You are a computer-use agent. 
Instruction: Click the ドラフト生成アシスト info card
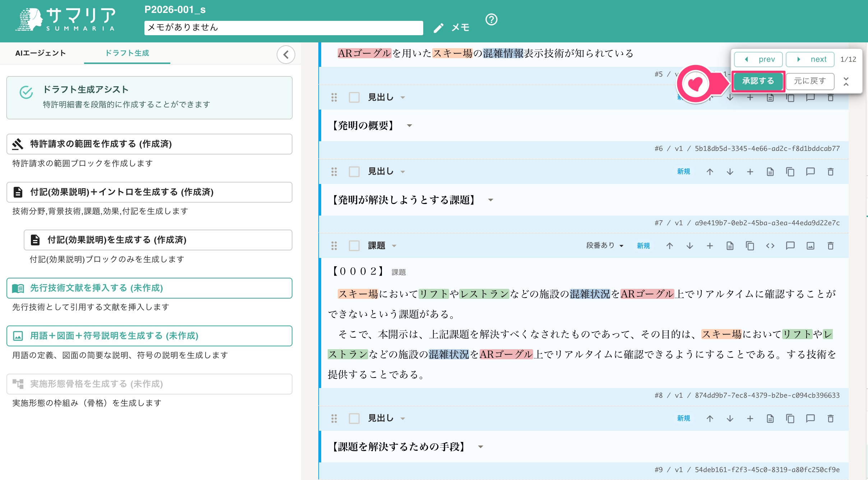click(x=149, y=98)
